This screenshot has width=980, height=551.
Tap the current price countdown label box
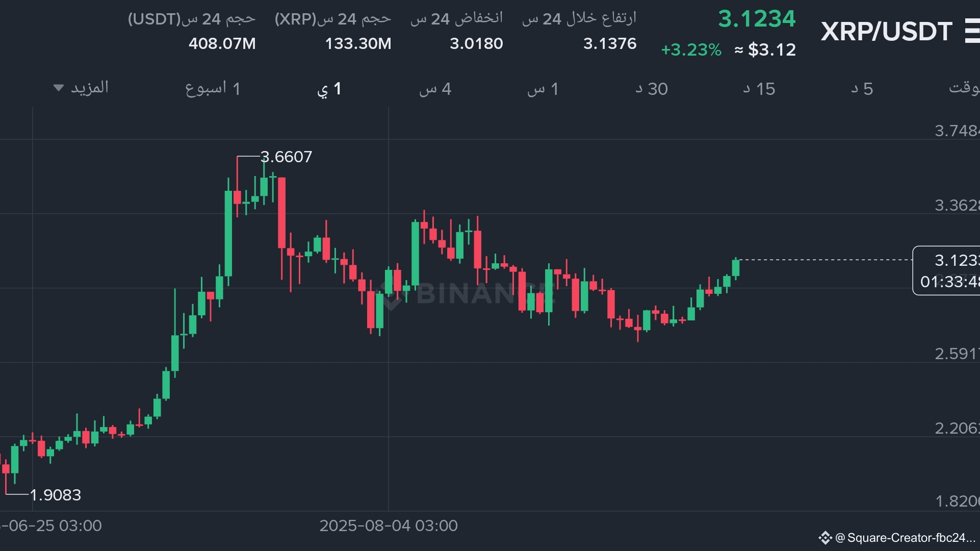(946, 270)
